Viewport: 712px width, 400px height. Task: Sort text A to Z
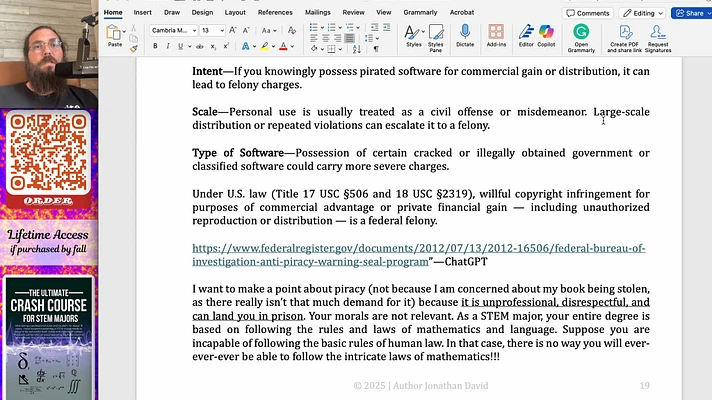point(356,49)
